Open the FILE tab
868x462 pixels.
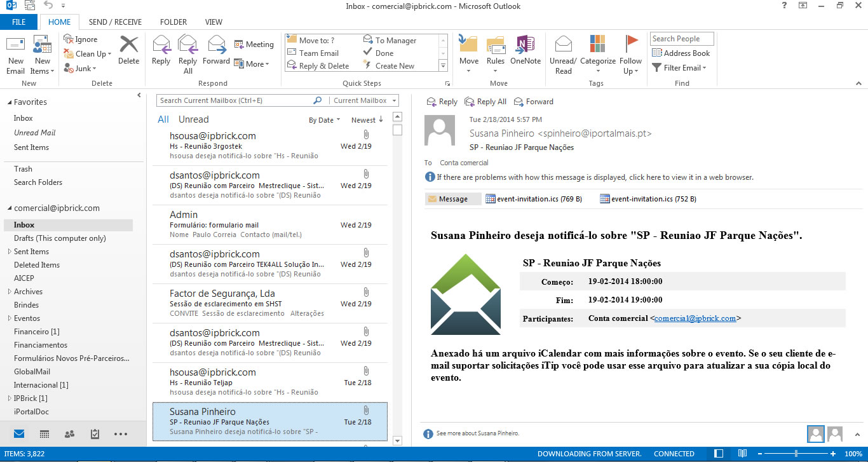pos(18,22)
